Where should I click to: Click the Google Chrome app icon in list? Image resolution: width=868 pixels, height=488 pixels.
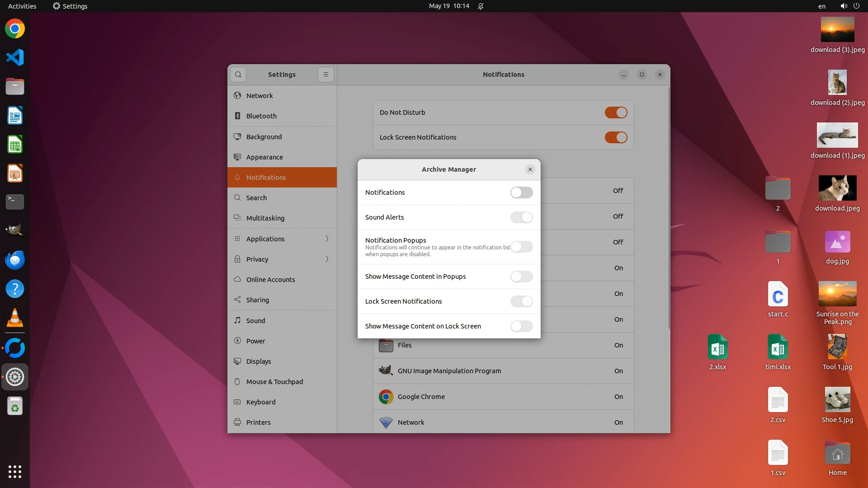click(386, 397)
